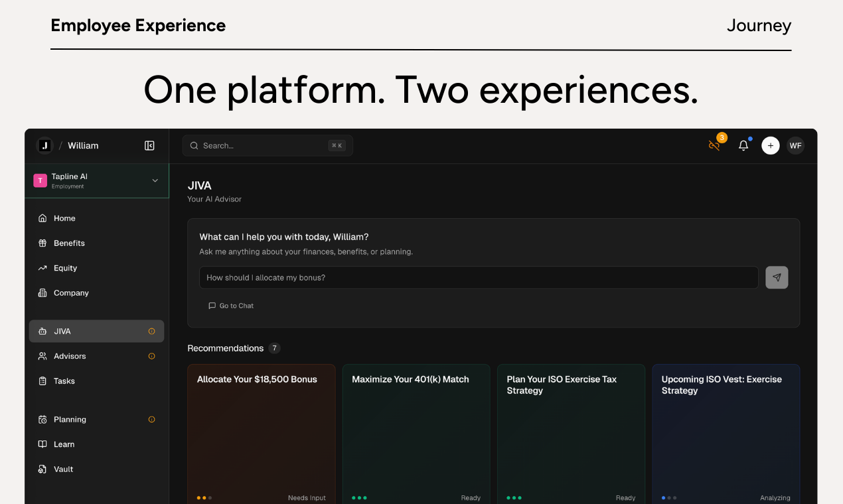Open notifications via the bell icon

pyautogui.click(x=743, y=145)
